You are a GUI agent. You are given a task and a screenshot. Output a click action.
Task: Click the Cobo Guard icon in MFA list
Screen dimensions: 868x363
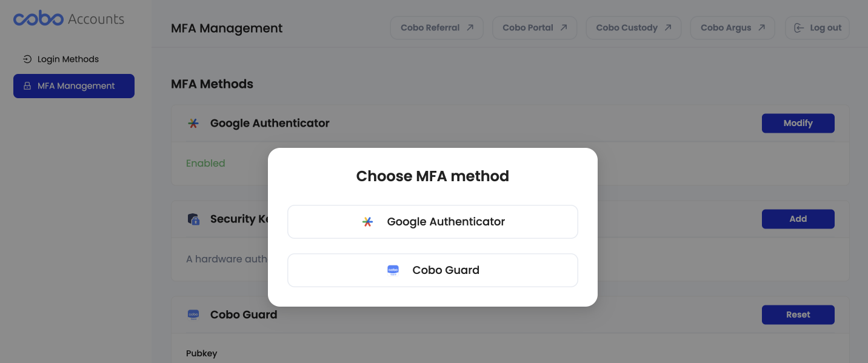(x=193, y=315)
